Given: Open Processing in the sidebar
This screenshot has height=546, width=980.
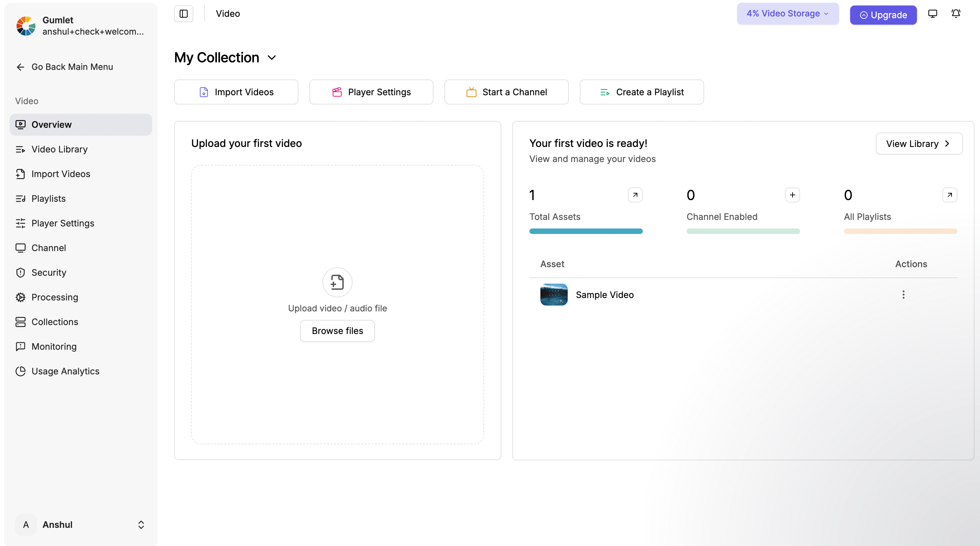Looking at the screenshot, I should click(x=81, y=297).
